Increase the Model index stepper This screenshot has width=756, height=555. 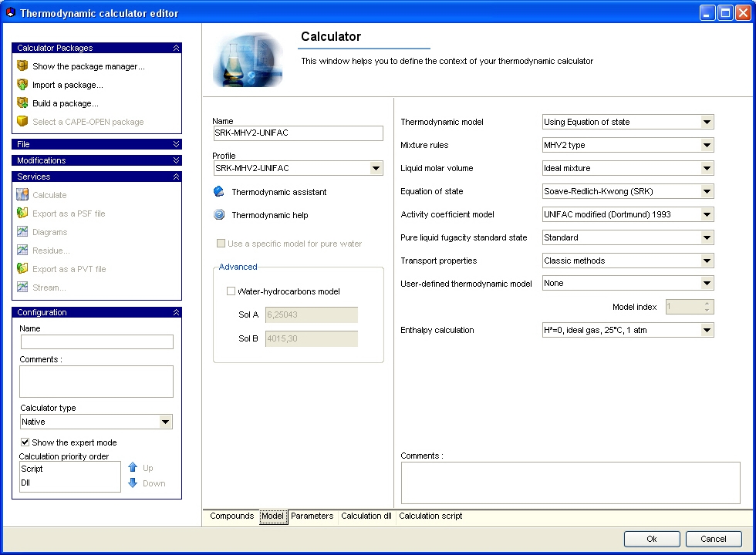(x=707, y=304)
